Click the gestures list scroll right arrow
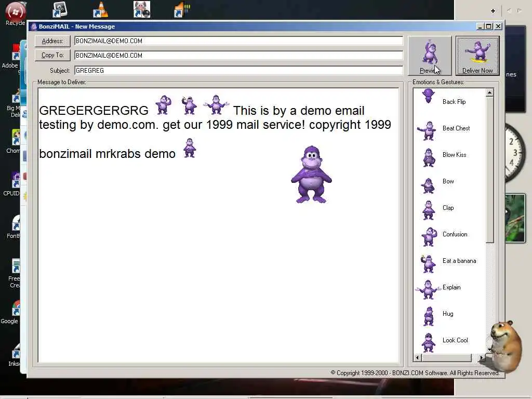This screenshot has width=532, height=399. (481, 357)
